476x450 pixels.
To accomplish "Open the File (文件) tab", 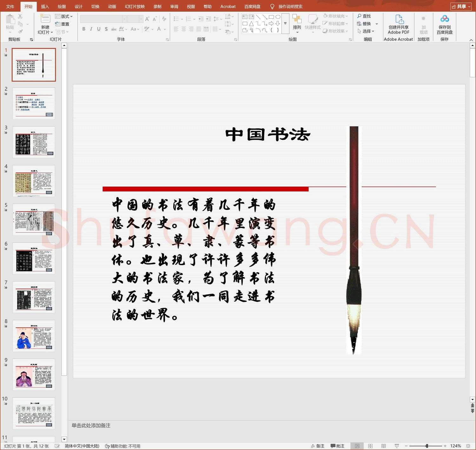I will 10,6.
